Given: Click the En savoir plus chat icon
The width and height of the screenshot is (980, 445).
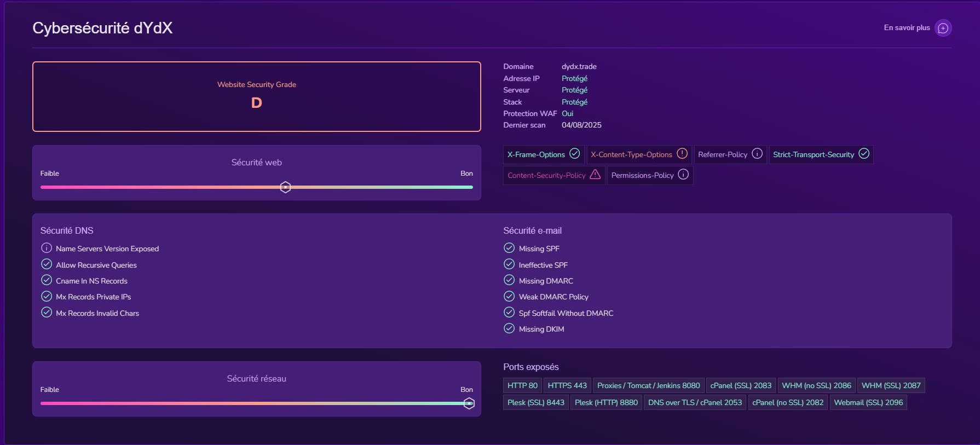Looking at the screenshot, I should (943, 28).
